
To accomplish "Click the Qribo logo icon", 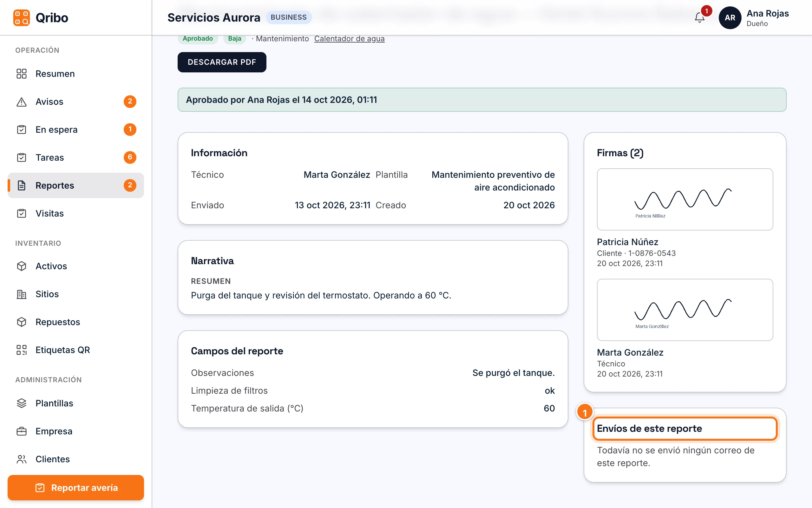I will click(22, 17).
